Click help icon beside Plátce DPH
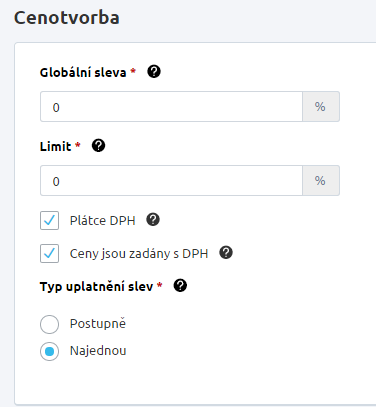Screen dimensions: 376x407 [x=153, y=220]
